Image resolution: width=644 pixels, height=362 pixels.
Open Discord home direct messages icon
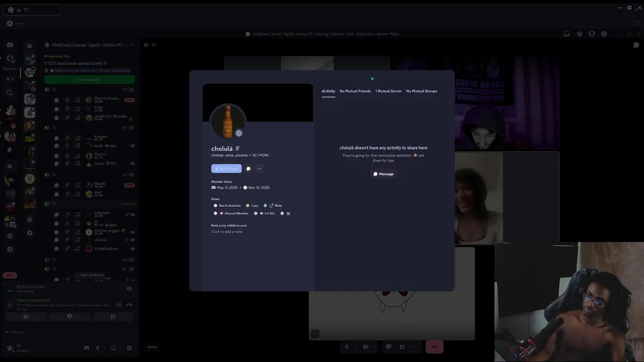point(10,45)
